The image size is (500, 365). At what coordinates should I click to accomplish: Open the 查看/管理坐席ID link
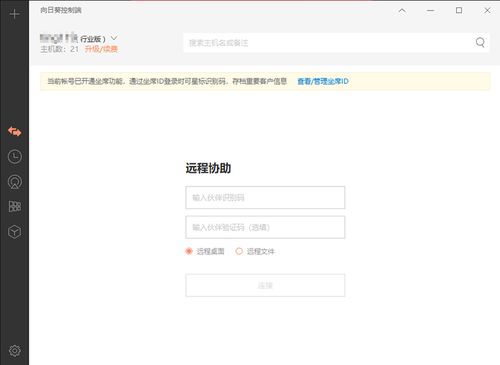pyautogui.click(x=323, y=81)
